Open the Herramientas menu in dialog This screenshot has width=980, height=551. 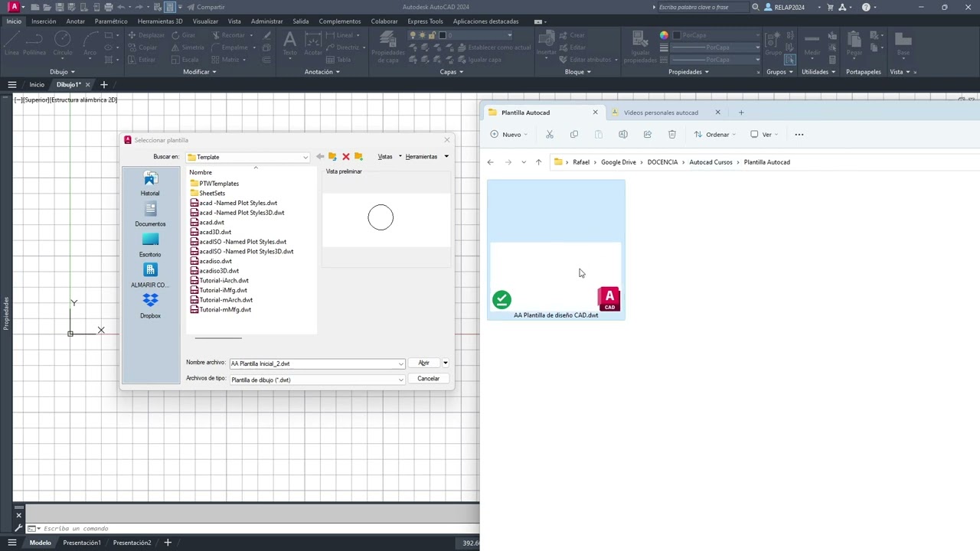tap(422, 157)
